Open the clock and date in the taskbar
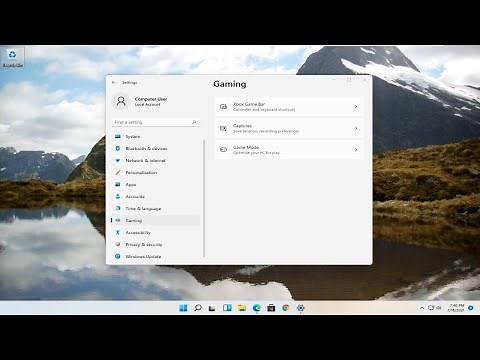480x360 pixels. click(456, 308)
